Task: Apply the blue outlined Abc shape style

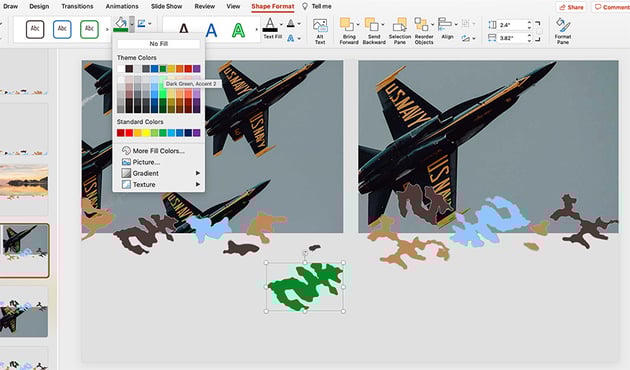Action: [62, 29]
